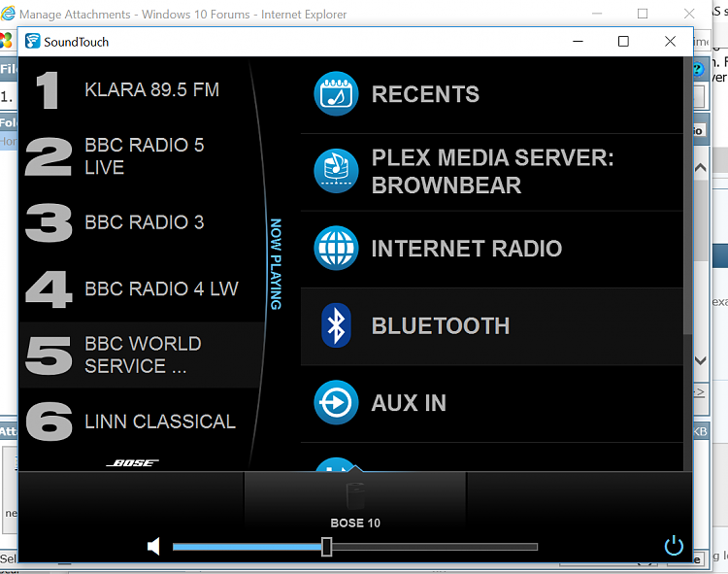Maximize the SoundTouch window

coord(623,42)
